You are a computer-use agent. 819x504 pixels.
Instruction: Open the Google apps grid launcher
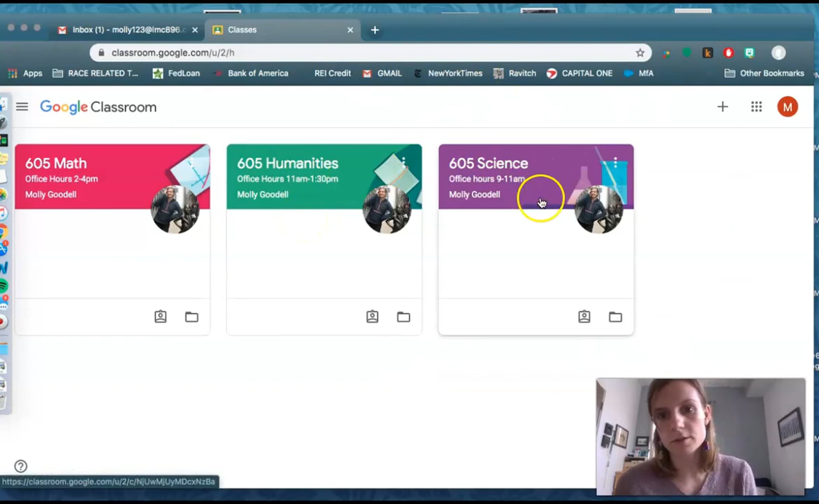pos(756,107)
